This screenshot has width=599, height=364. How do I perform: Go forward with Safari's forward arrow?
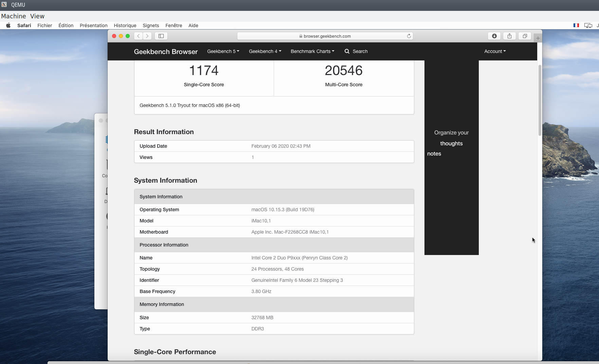click(147, 36)
